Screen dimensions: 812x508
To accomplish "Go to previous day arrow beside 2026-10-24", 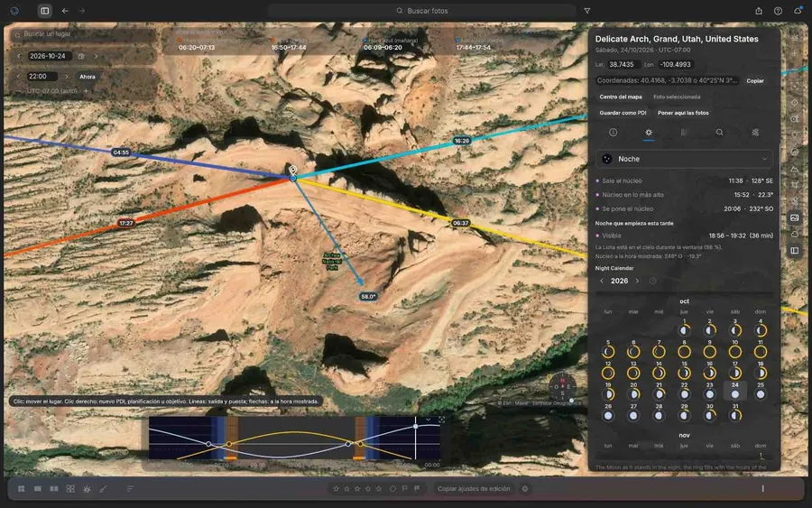I will (x=19, y=56).
